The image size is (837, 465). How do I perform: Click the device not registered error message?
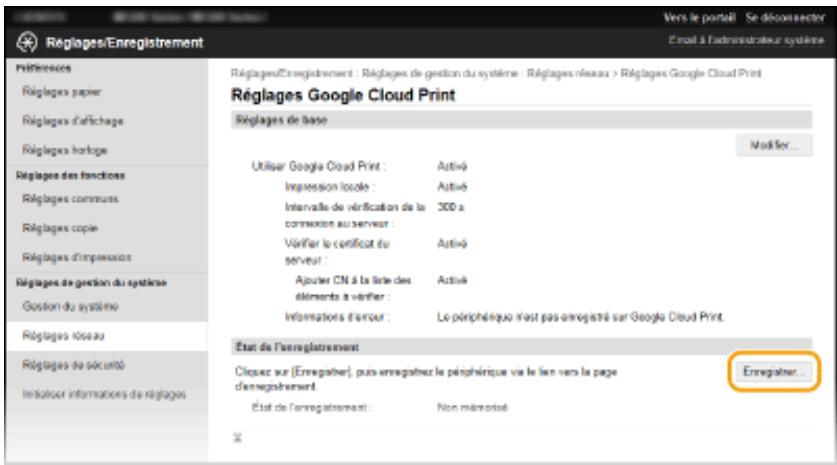581,317
